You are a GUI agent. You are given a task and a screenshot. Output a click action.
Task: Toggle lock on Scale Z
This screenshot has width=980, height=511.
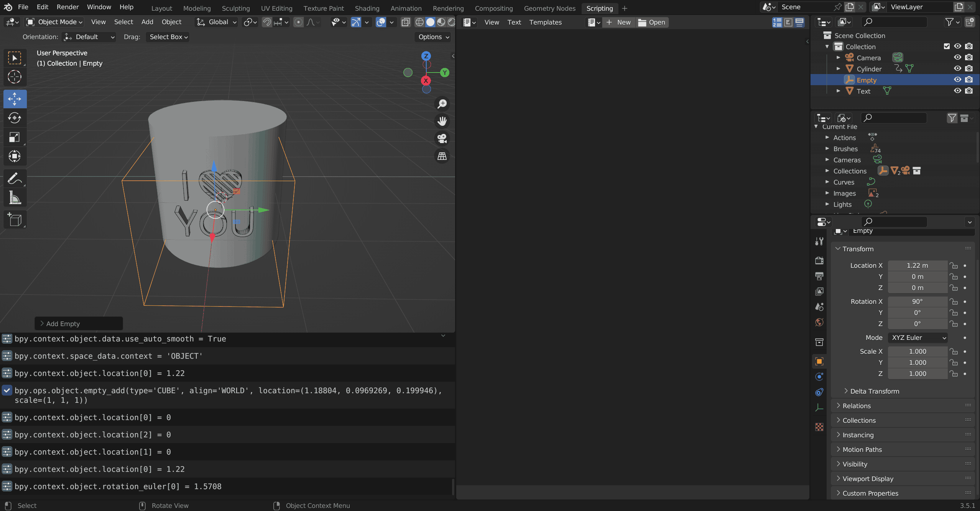(x=954, y=374)
